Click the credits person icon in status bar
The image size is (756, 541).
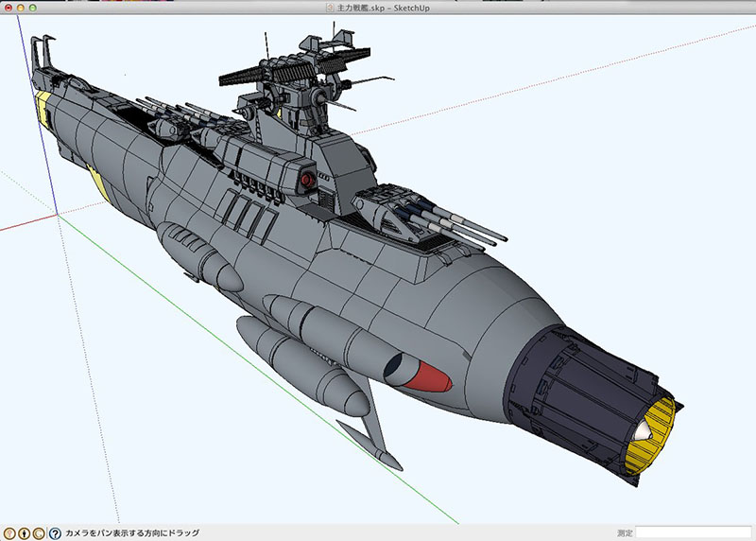click(x=25, y=533)
